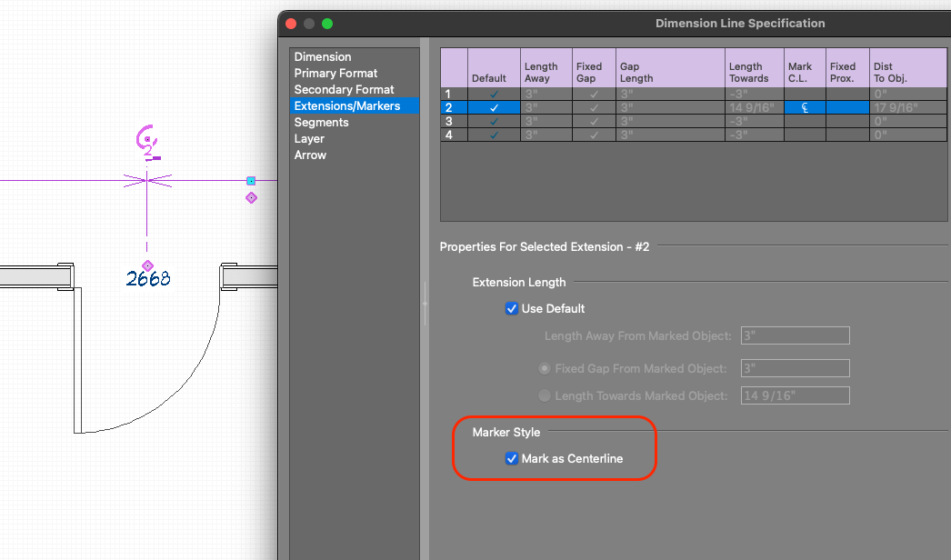The image size is (951, 560).
Task: Click the centerline symbol above the dimension line
Action: click(147, 143)
